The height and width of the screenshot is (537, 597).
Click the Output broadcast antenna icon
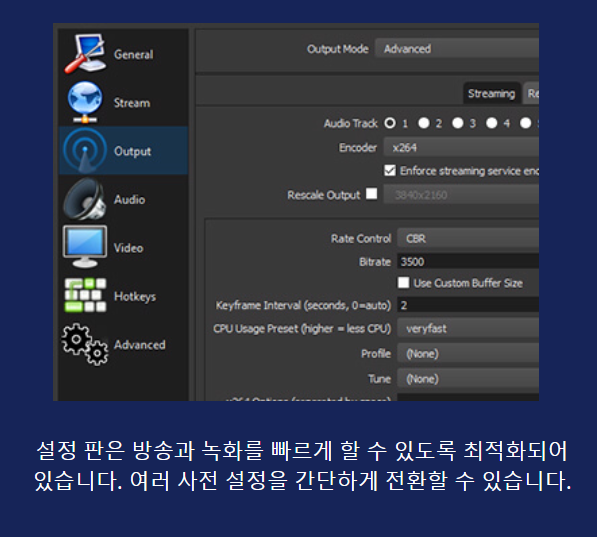pyautogui.click(x=85, y=151)
